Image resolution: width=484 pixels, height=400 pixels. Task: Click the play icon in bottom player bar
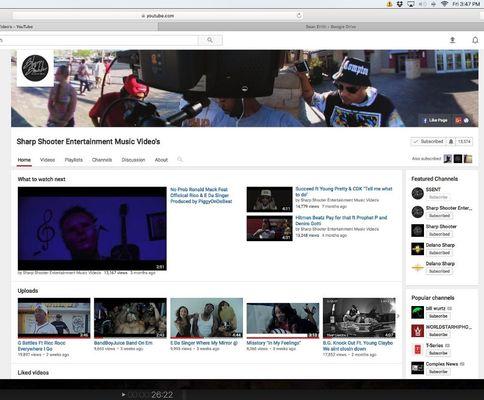coord(123,395)
